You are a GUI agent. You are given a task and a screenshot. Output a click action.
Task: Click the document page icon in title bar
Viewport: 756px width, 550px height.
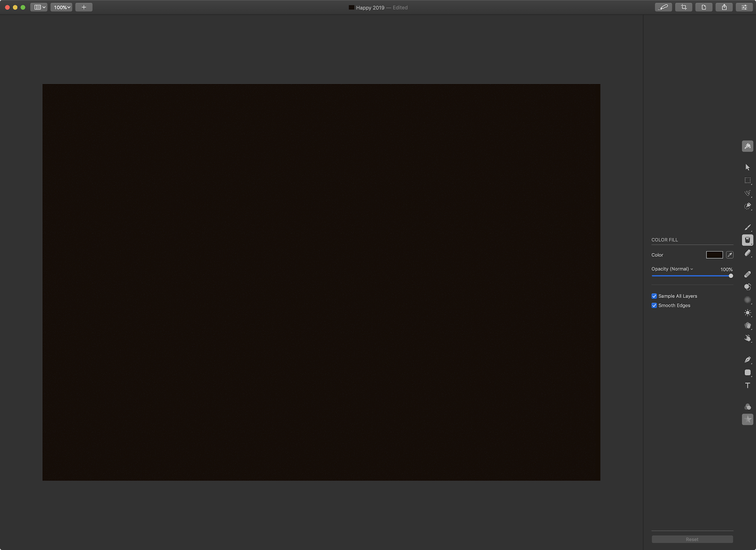[x=704, y=7]
